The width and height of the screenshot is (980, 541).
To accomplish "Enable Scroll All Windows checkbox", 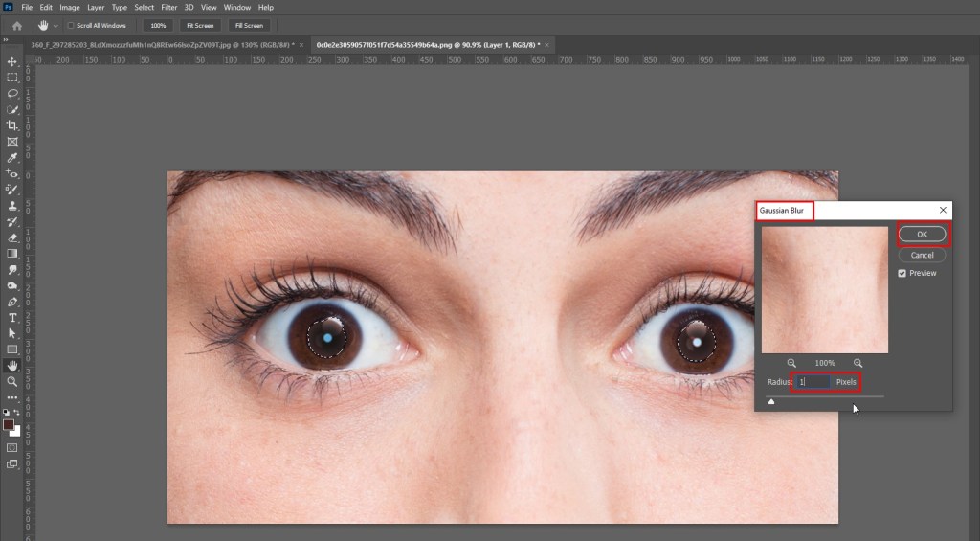I will pos(72,25).
